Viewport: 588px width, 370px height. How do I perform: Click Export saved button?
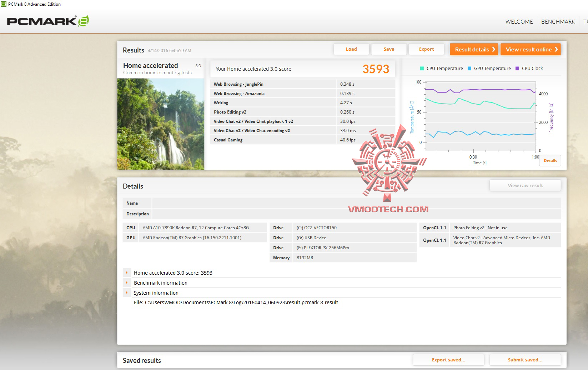pyautogui.click(x=448, y=360)
